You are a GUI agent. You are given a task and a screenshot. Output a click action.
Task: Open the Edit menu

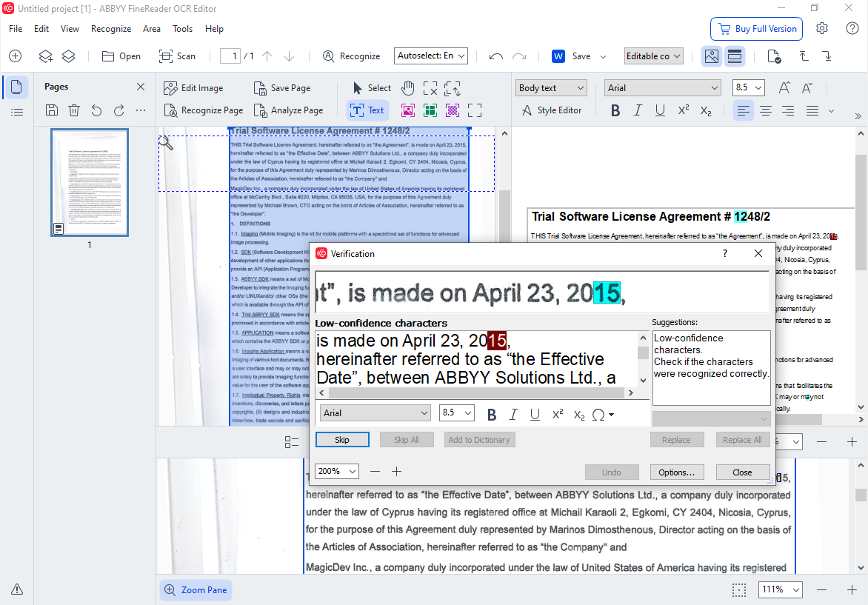(x=41, y=29)
